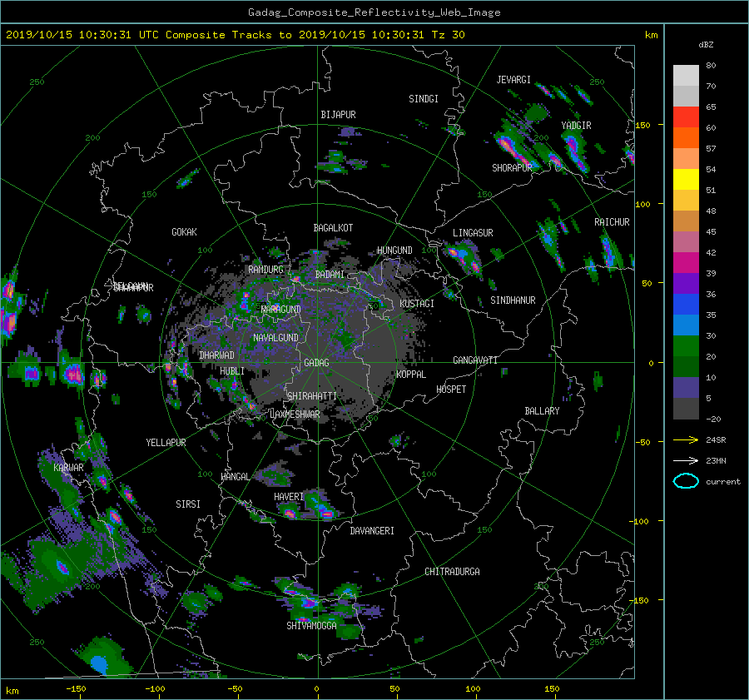The height and width of the screenshot is (700, 749).
Task: Click the DAVANGERI city label
Action: tap(372, 531)
